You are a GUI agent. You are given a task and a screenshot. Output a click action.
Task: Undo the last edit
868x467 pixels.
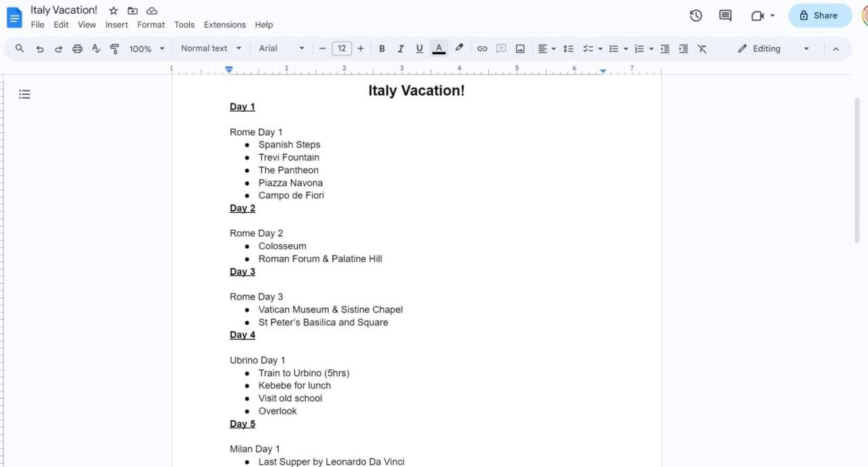pyautogui.click(x=39, y=48)
